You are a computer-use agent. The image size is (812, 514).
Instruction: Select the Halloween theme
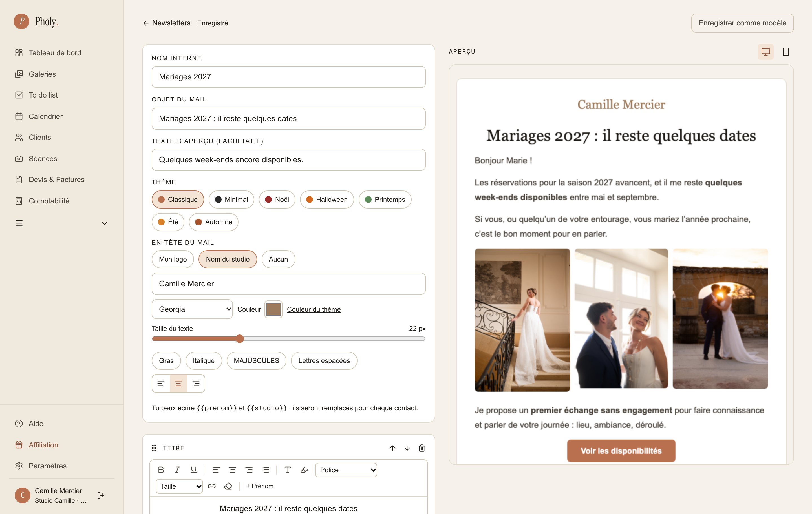[x=327, y=200]
